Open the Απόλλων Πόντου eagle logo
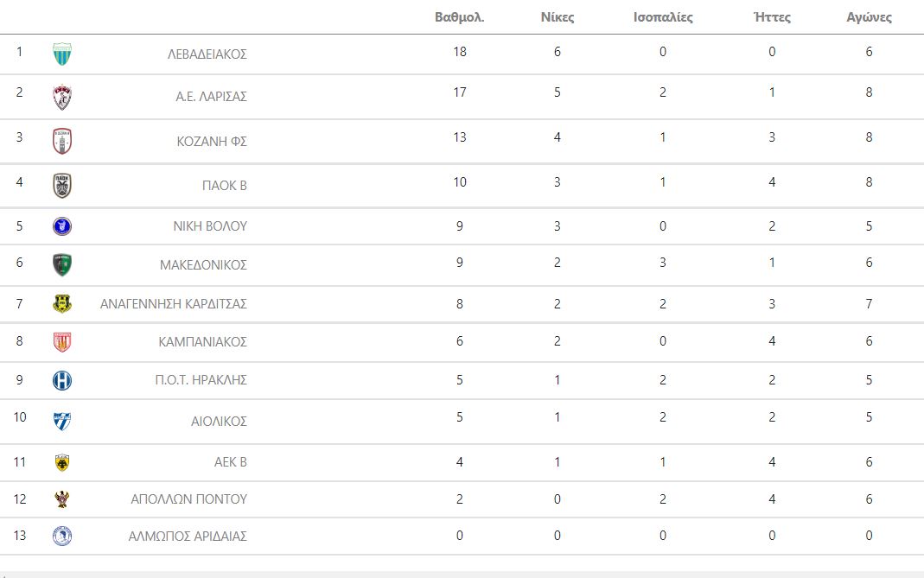Image resolution: width=924 pixels, height=578 pixels. click(62, 499)
